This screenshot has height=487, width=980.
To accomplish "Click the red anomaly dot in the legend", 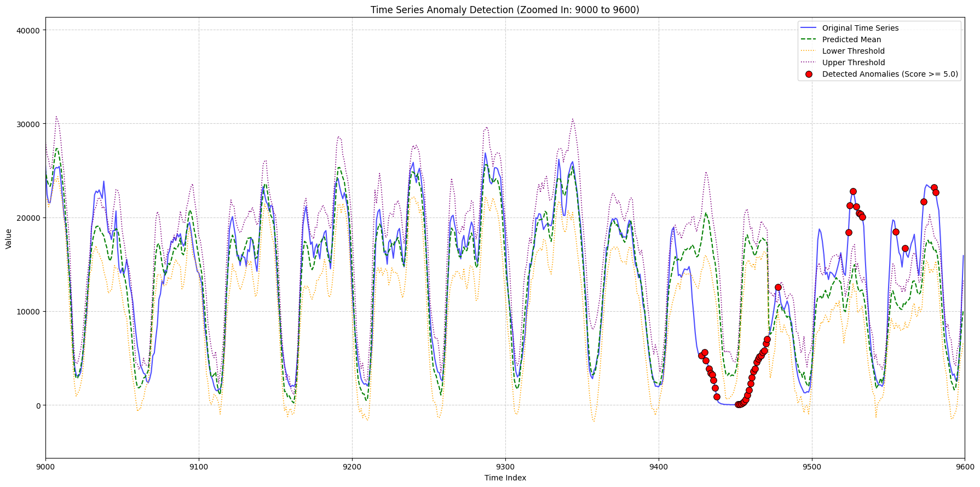I will click(x=809, y=74).
